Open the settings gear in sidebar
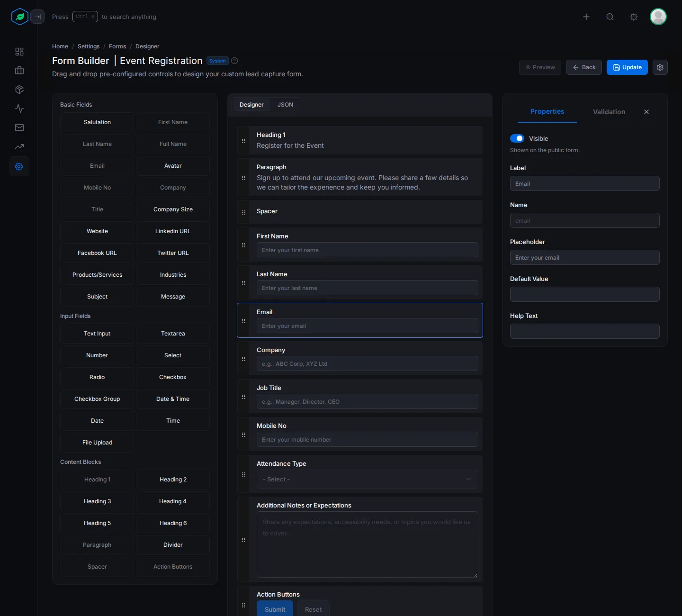This screenshot has height=616, width=682. 19,166
